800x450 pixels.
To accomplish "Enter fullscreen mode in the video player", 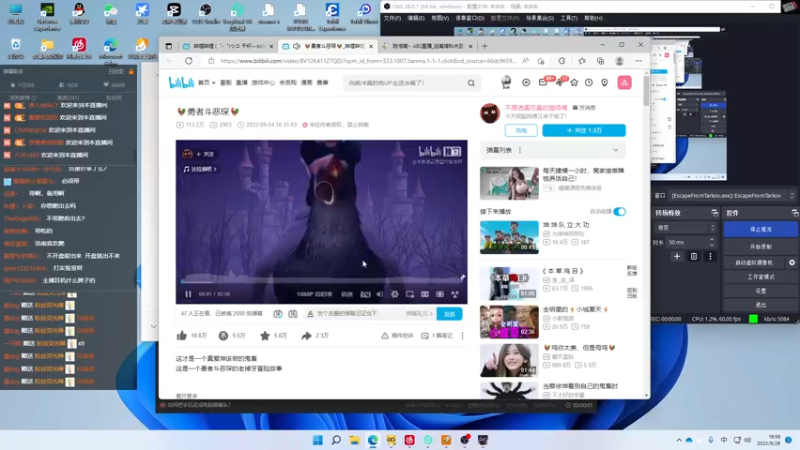I will click(455, 294).
